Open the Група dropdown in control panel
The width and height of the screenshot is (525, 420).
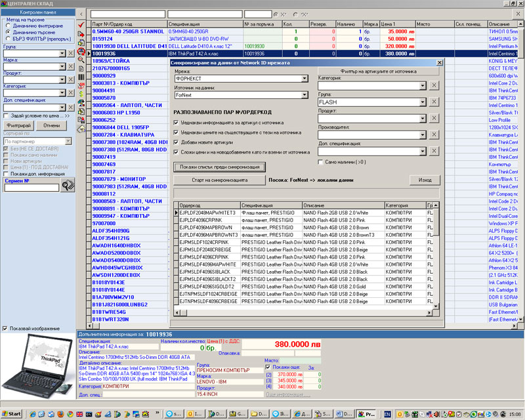click(62, 53)
